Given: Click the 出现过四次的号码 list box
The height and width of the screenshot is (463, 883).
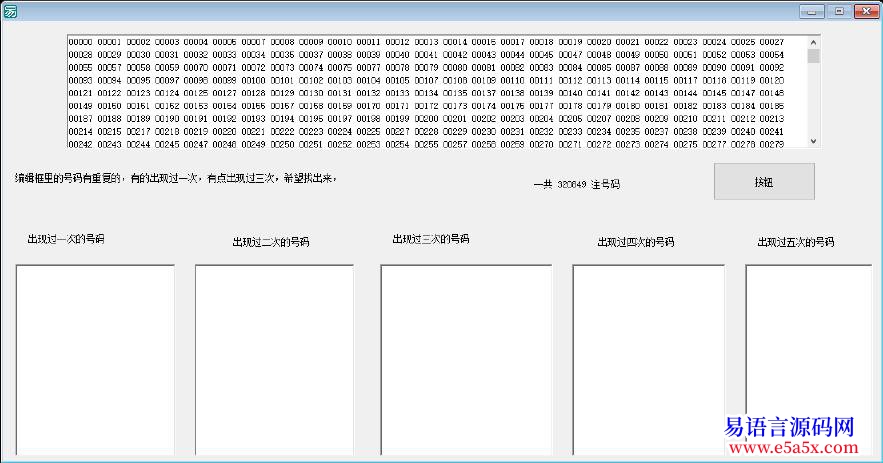Looking at the screenshot, I should click(648, 358).
